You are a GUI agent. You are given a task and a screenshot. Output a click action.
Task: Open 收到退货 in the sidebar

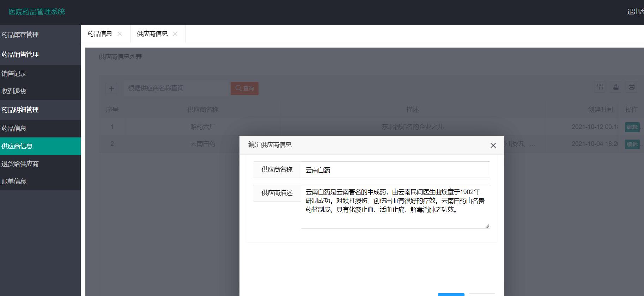pos(40,91)
